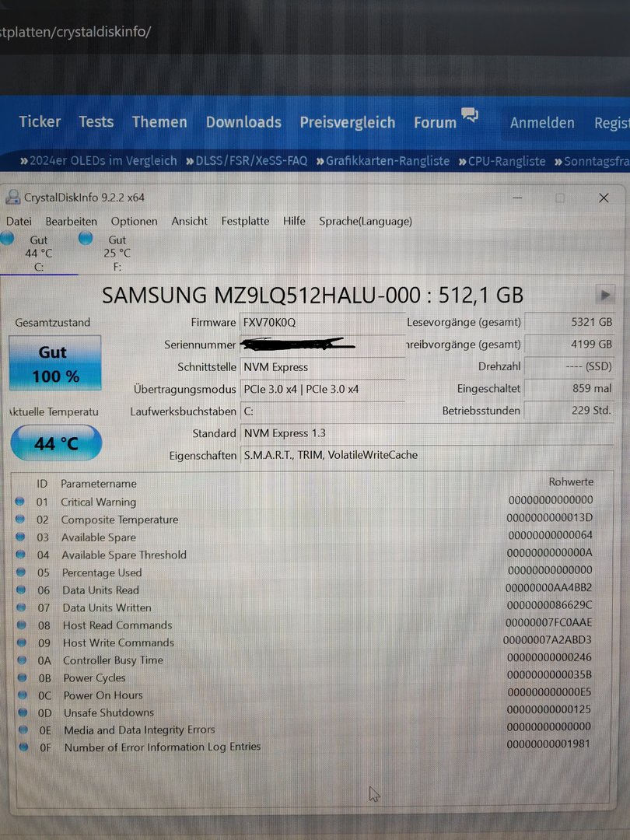This screenshot has width=630, height=840.
Task: Click the ID column header
Action: pyautogui.click(x=42, y=484)
